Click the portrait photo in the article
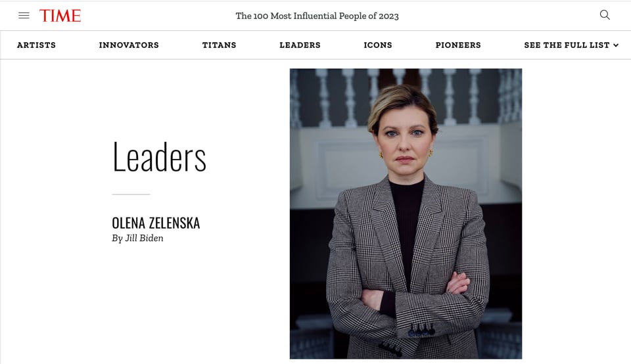This screenshot has height=364, width=631. pos(406,214)
